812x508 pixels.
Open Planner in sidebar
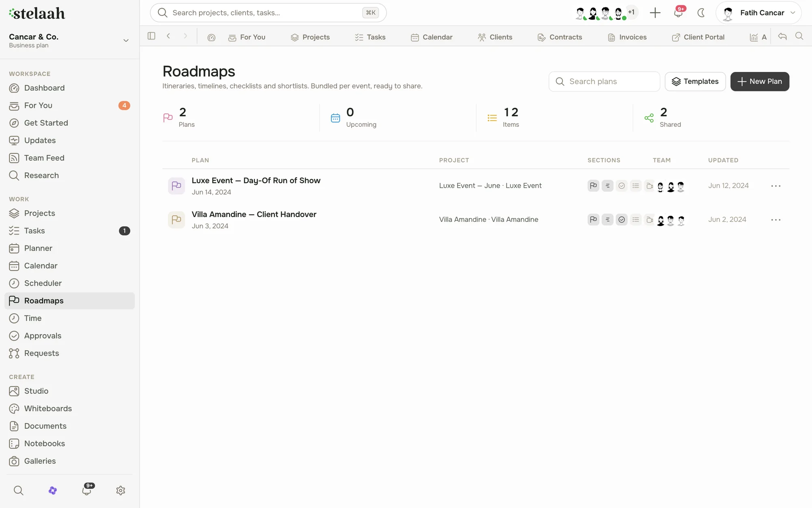point(69,248)
